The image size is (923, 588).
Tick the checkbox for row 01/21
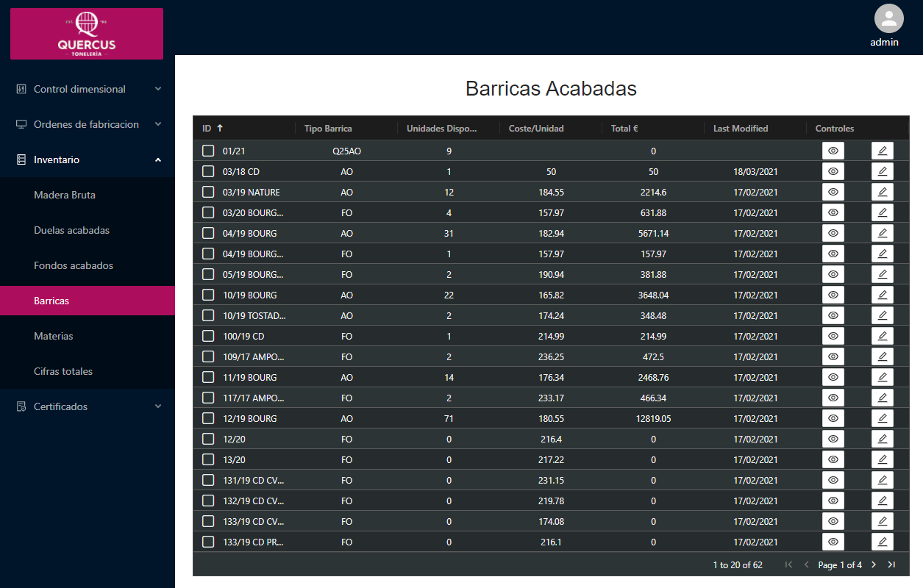click(x=208, y=151)
